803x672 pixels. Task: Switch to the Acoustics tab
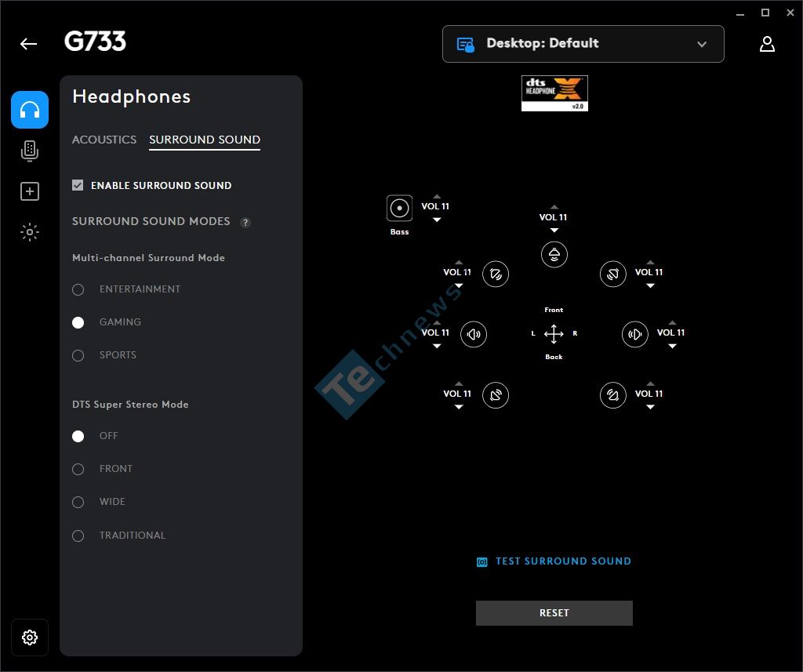[x=104, y=140]
